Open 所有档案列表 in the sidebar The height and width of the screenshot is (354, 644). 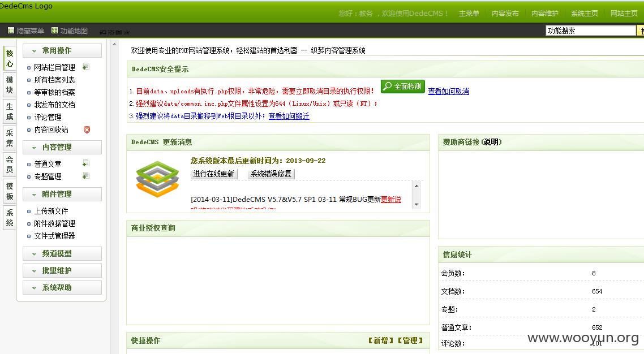[55, 80]
